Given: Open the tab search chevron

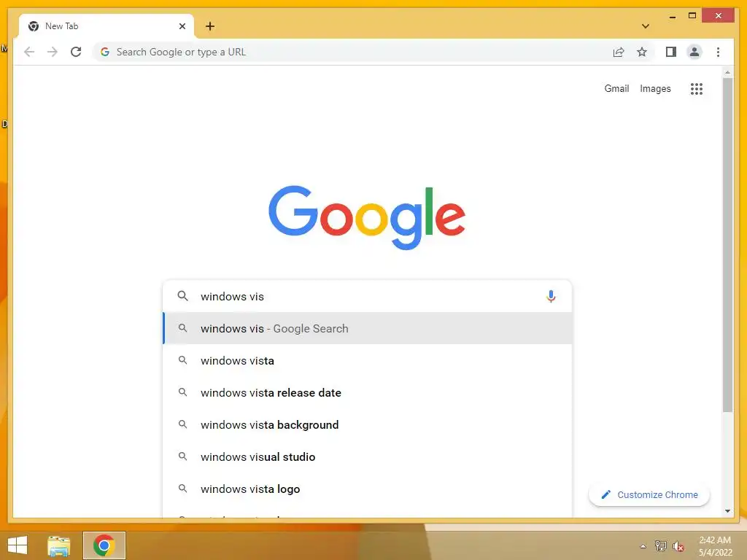Looking at the screenshot, I should pyautogui.click(x=646, y=26).
